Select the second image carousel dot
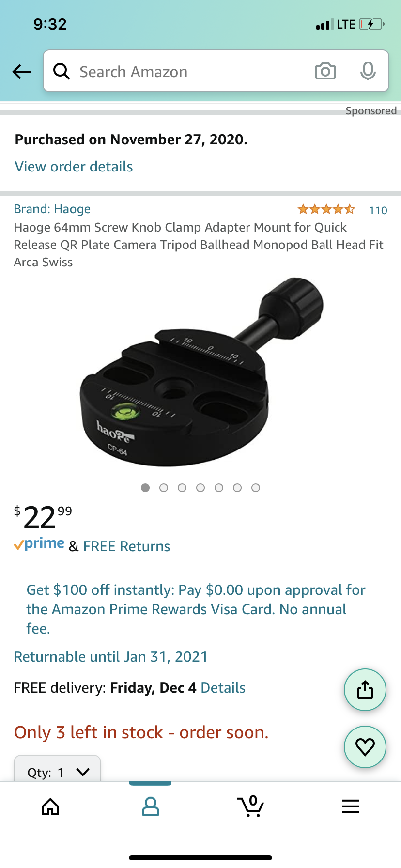Image resolution: width=401 pixels, height=868 pixels. pos(164,488)
